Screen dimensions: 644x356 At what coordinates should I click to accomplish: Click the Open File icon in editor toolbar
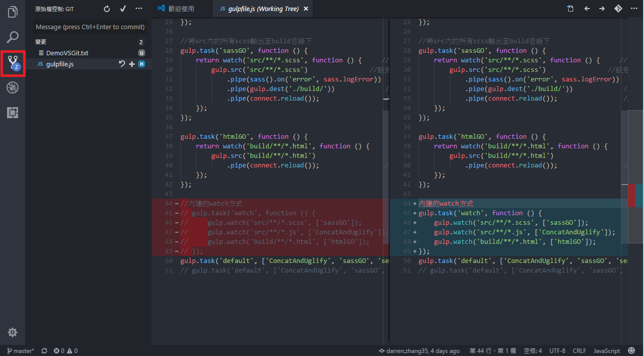click(571, 9)
